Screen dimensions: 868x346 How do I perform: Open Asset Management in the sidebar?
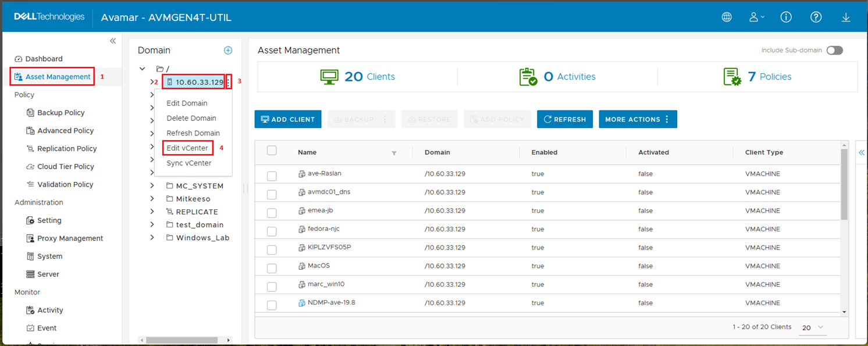pos(51,76)
